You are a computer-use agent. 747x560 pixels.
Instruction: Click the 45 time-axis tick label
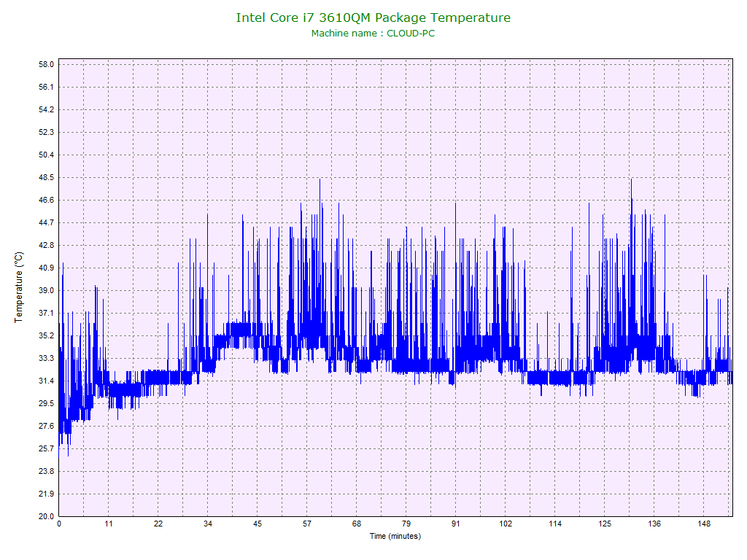(258, 524)
